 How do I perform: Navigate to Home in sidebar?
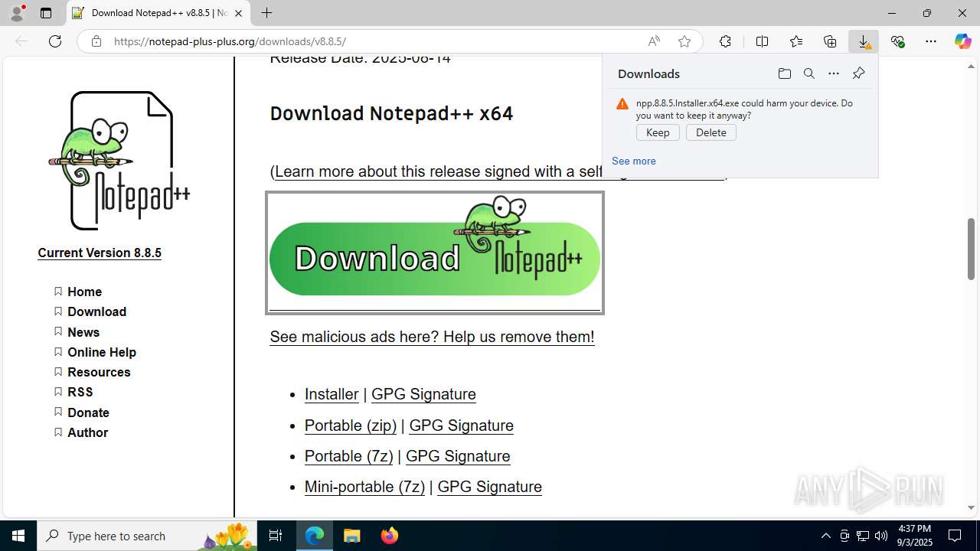click(84, 292)
